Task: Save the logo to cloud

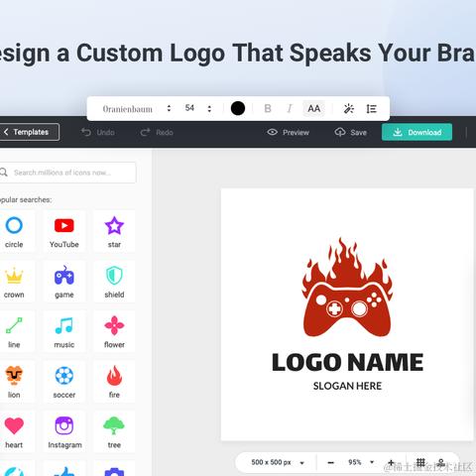Action: (351, 133)
